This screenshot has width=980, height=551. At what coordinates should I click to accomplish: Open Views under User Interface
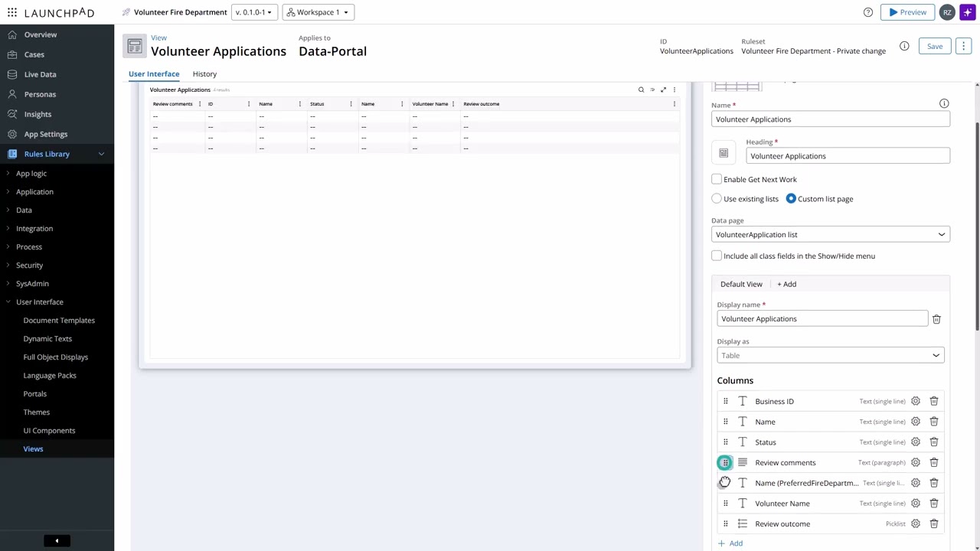pos(33,449)
